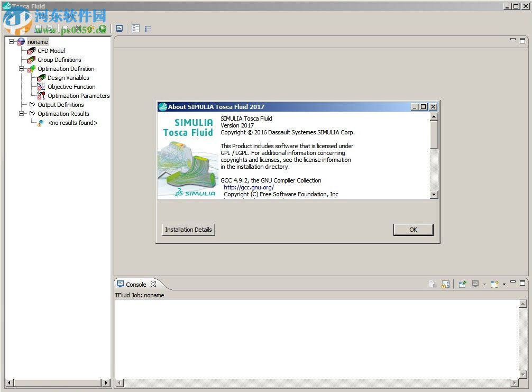Toggle the console Scroll Lock icon
Viewport: 532px width, 392px height.
click(445, 284)
